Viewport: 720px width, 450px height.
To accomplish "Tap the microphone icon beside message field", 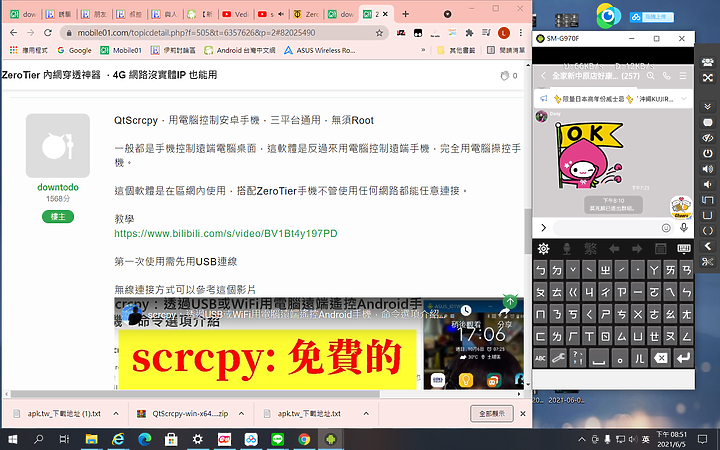I will tap(684, 228).
